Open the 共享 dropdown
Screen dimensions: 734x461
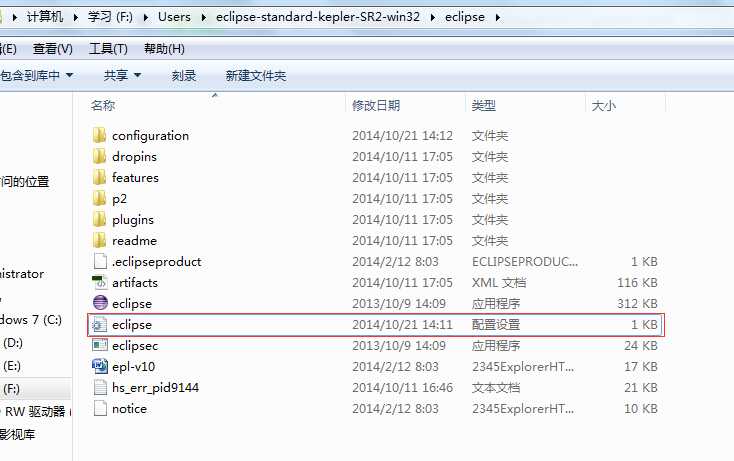pos(122,75)
